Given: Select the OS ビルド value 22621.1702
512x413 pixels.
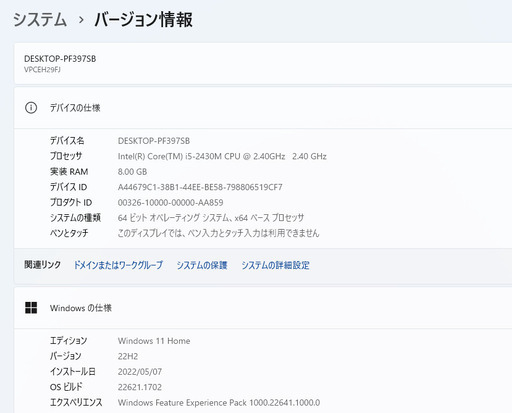Looking at the screenshot, I should pyautogui.click(x=140, y=387).
